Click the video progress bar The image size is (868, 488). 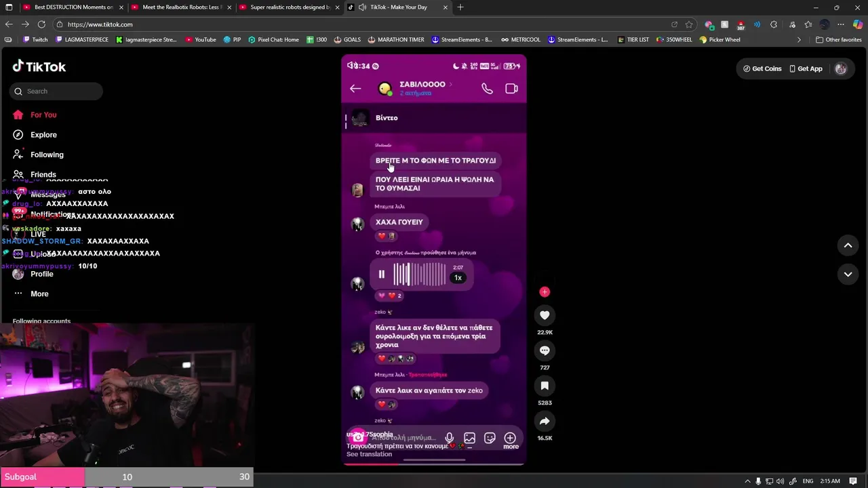[x=433, y=464]
